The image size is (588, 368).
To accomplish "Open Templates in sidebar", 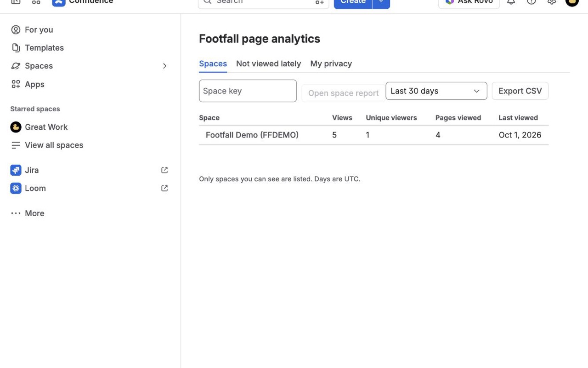I will [90, 47].
